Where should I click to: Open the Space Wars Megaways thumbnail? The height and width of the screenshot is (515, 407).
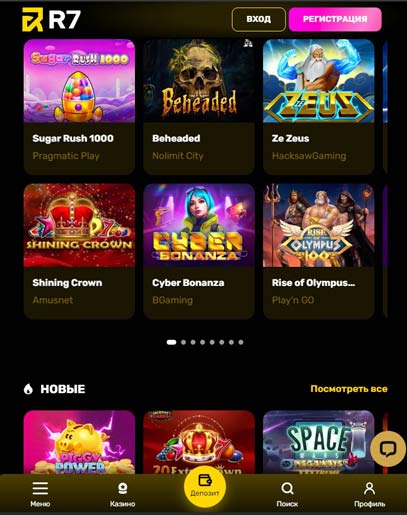319,442
